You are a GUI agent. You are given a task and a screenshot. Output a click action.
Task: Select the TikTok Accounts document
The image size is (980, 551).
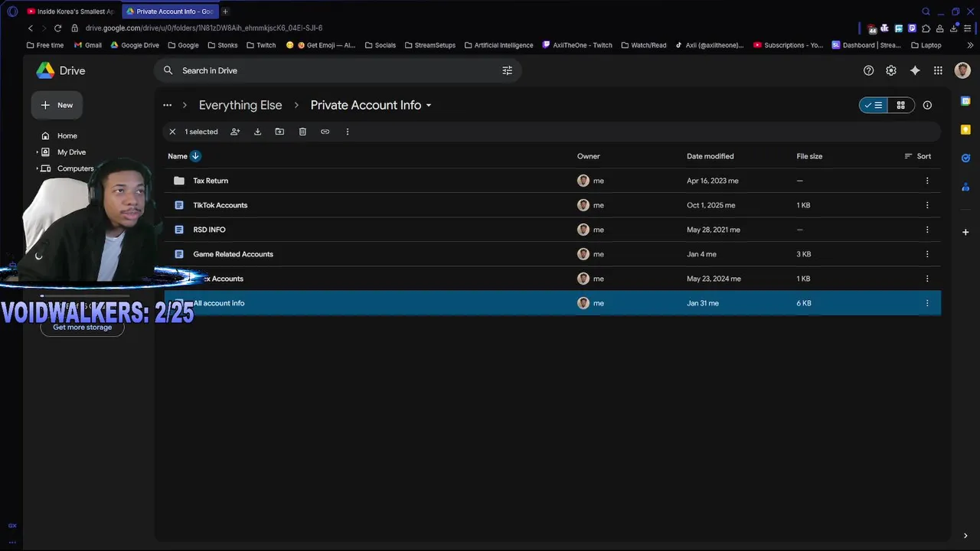pos(552,205)
